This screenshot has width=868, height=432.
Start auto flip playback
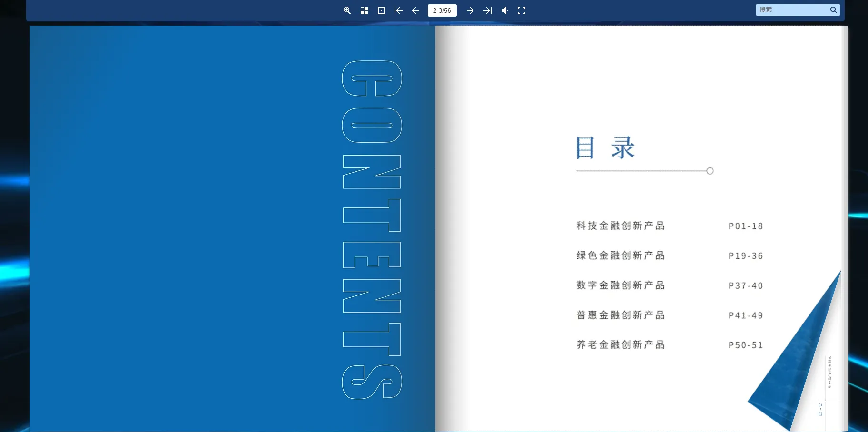(x=381, y=10)
